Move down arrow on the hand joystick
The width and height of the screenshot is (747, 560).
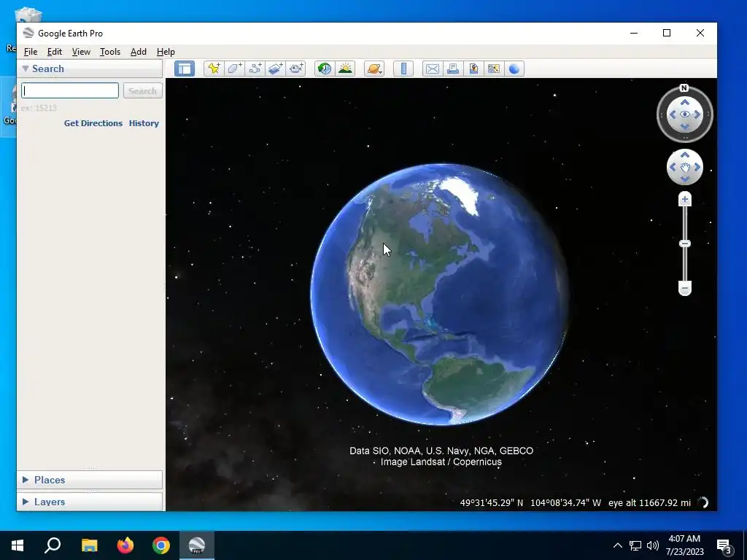(684, 179)
